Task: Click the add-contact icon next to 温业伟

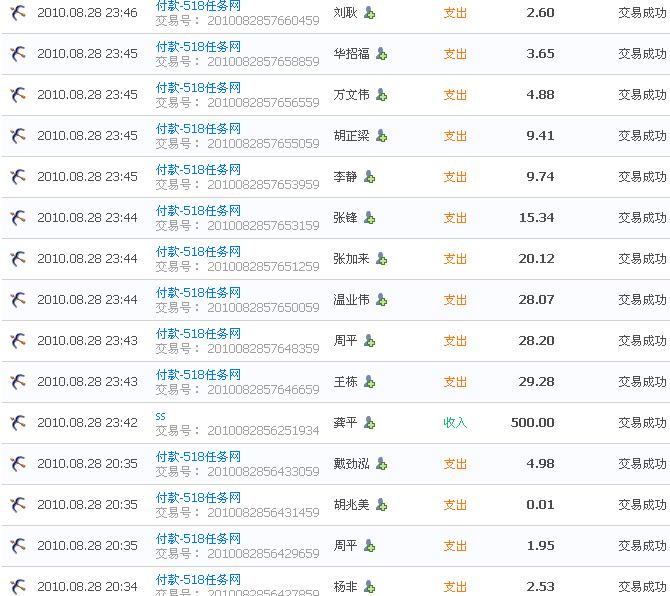Action: tap(381, 300)
